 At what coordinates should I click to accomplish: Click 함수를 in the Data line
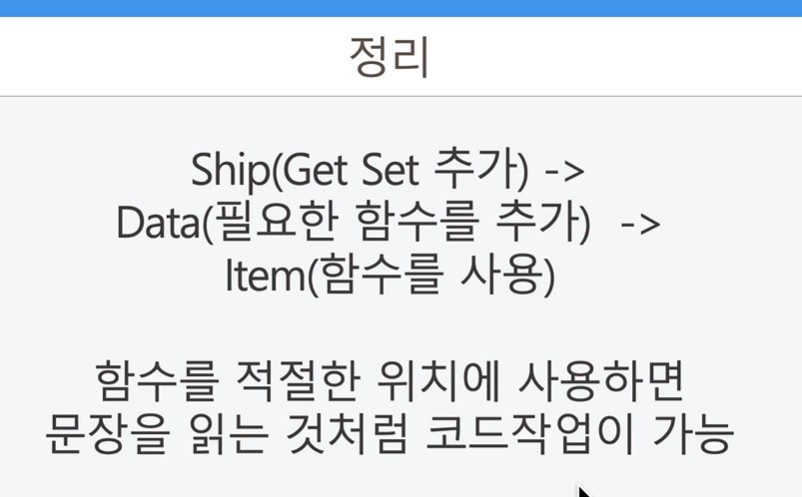[417, 221]
